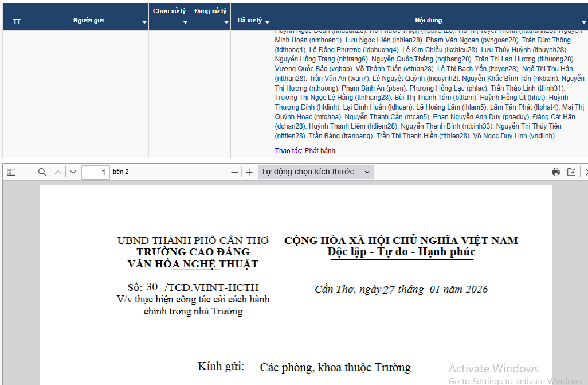Open filter dropdown for 'Đã xử lý' column
The height and width of the screenshot is (385, 588).
pyautogui.click(x=267, y=21)
